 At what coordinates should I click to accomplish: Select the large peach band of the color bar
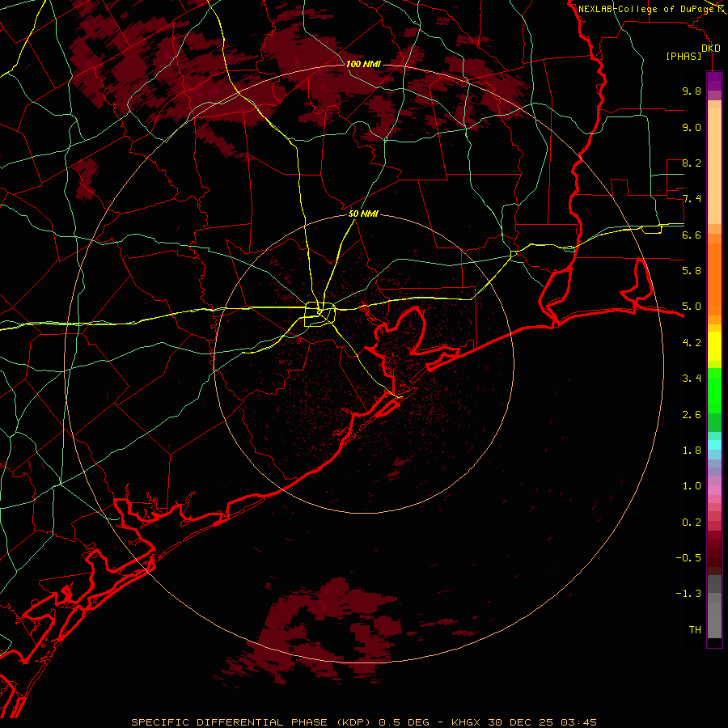pyautogui.click(x=714, y=166)
